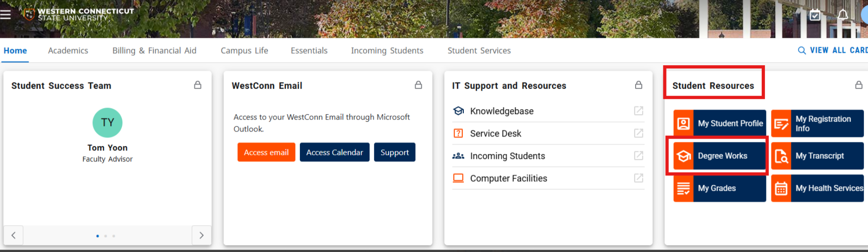This screenshot has width=868, height=252.
Task: Open the calendar checklist icon in header
Action: tap(815, 15)
